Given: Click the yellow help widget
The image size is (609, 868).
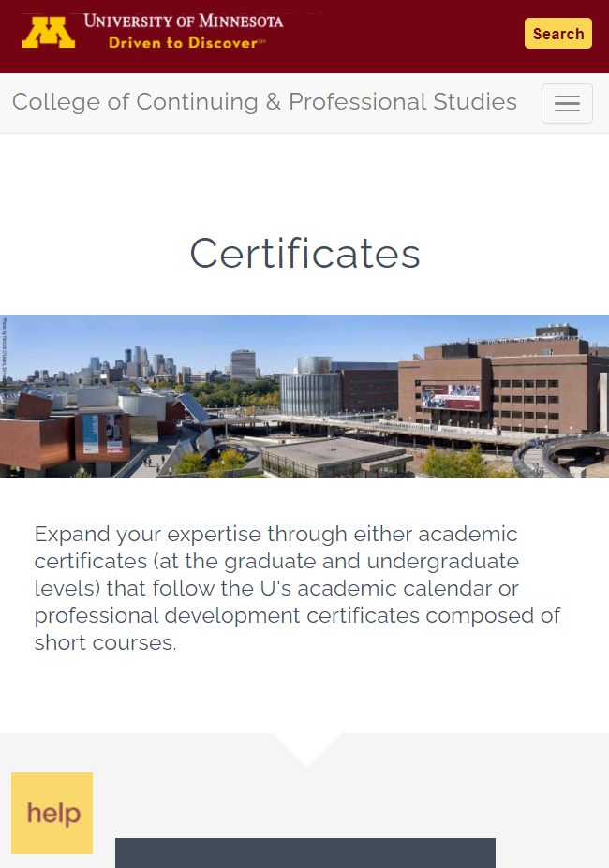Looking at the screenshot, I should click(x=52, y=813).
